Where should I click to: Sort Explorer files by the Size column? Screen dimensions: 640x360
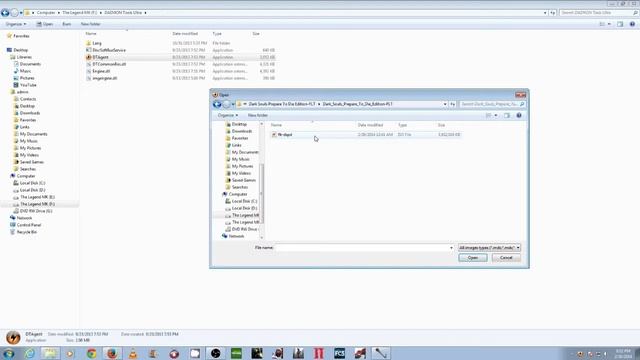(x=256, y=33)
